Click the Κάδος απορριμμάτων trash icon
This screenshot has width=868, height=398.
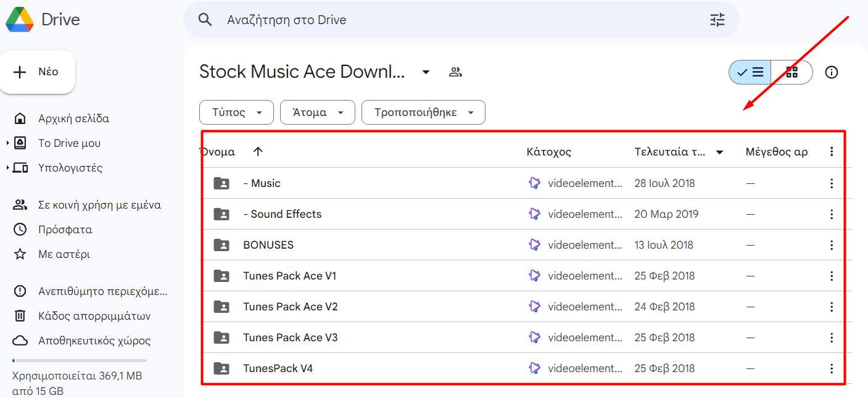tap(20, 316)
